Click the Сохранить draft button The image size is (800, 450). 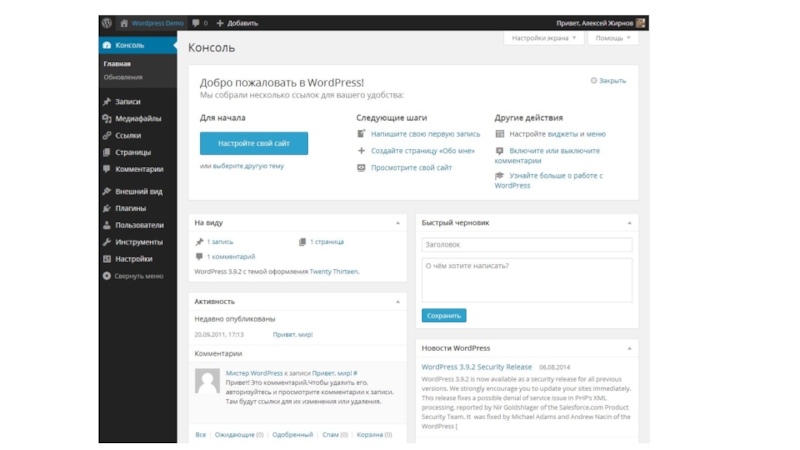tap(443, 315)
